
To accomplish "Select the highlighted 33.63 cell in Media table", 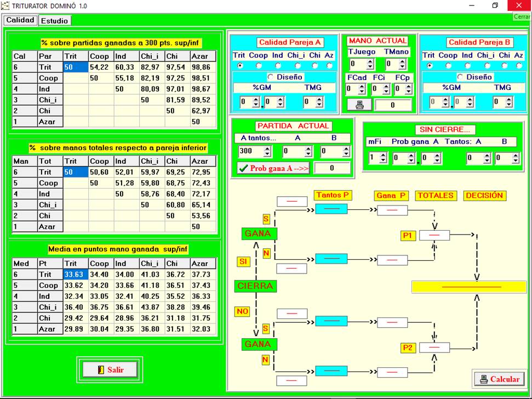I will click(75, 275).
